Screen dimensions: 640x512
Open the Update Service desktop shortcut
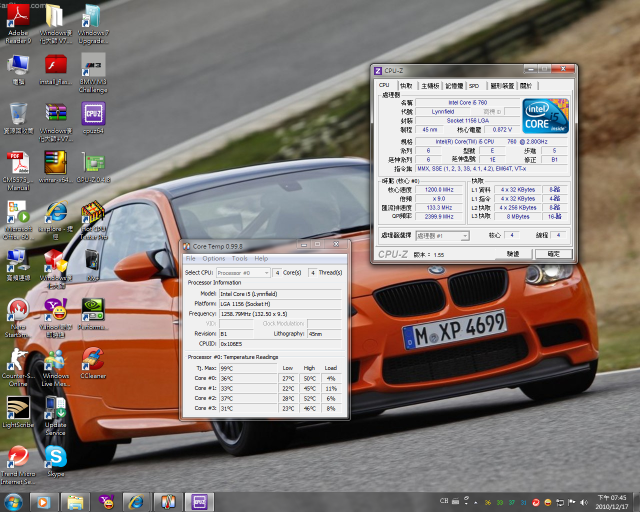pyautogui.click(x=56, y=416)
